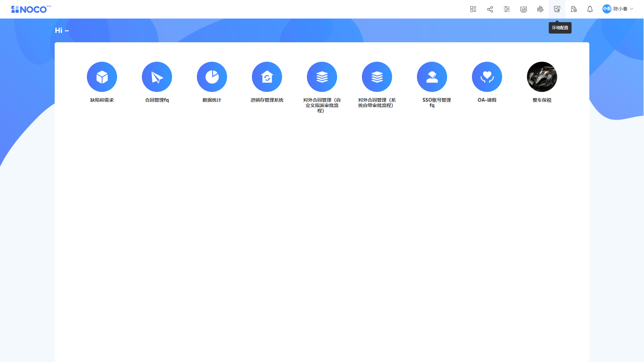
Task: Click the bar chart with pencil icon
Action: click(540, 9)
